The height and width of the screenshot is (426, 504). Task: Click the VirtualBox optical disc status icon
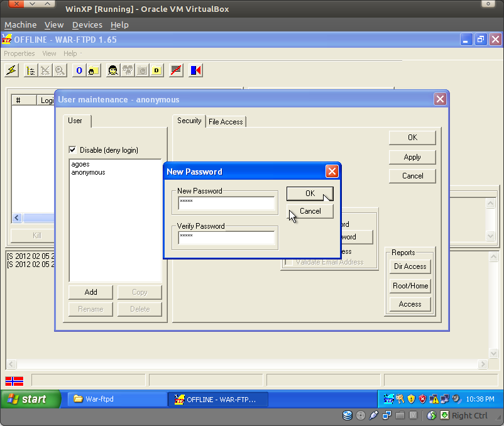(x=361, y=415)
